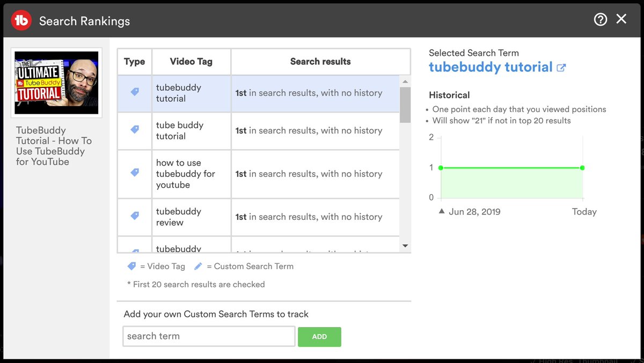The image size is (644, 363).
Task: Click the tag icon for tubebuddy tutorial row
Action: [135, 92]
